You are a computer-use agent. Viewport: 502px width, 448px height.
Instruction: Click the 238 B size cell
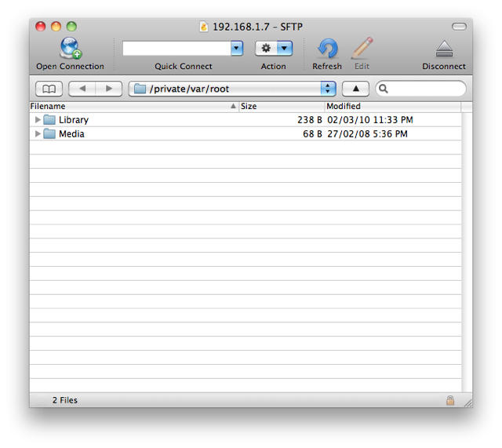[310, 120]
